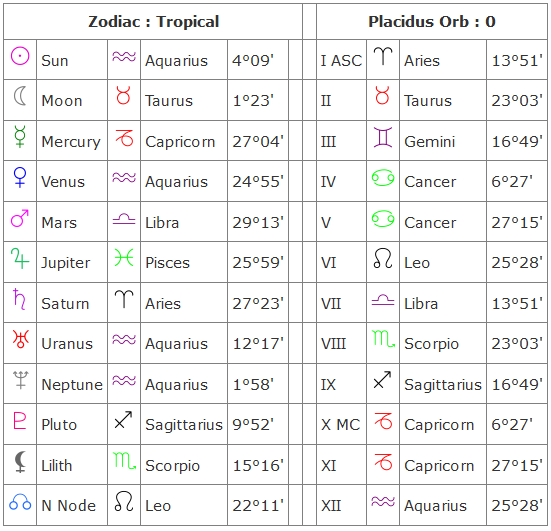The width and height of the screenshot is (551, 531).
Task: Select the pink Mars symbol
Action: 20,218
